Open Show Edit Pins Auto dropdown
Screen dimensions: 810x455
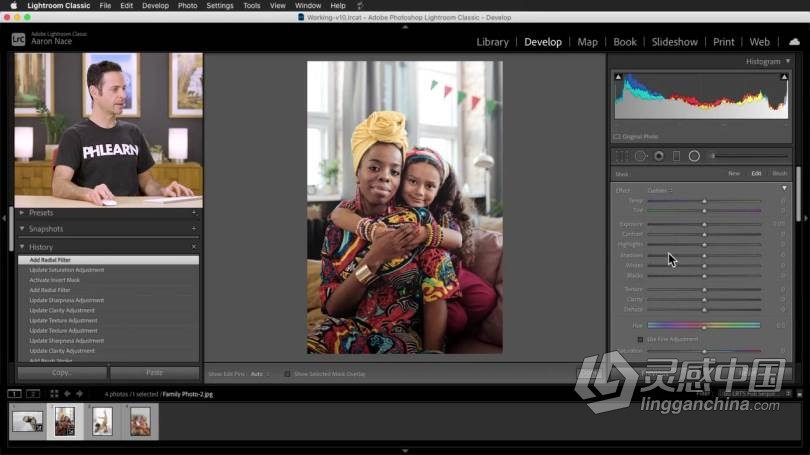[x=259, y=373]
